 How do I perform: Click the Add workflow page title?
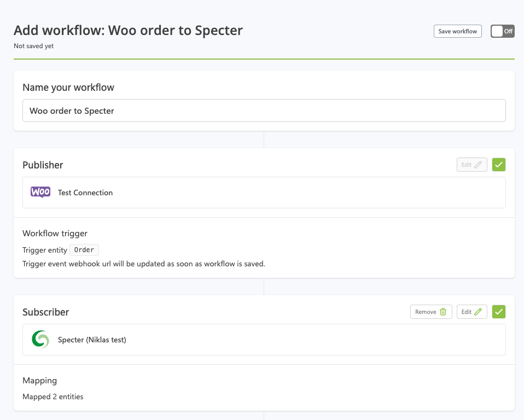128,30
